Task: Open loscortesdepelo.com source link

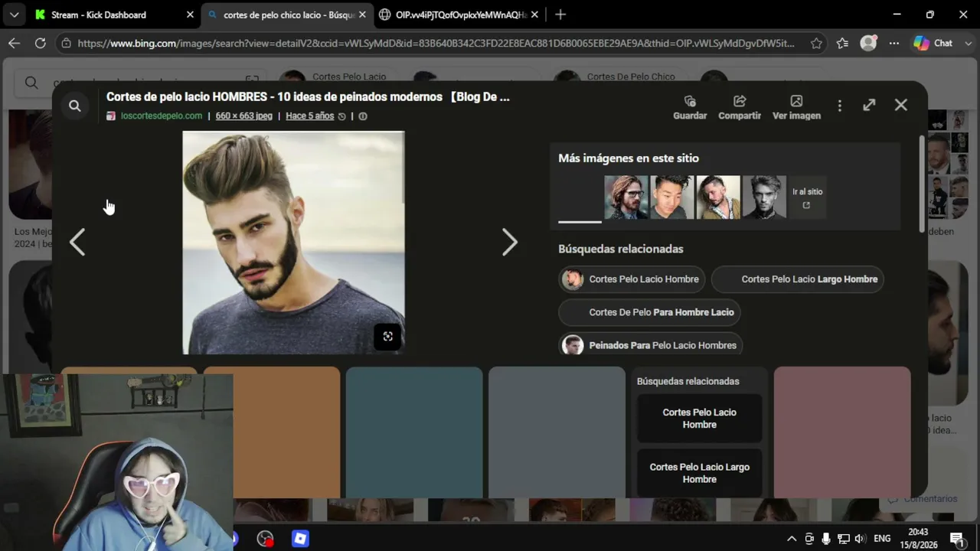Action: pos(162,116)
